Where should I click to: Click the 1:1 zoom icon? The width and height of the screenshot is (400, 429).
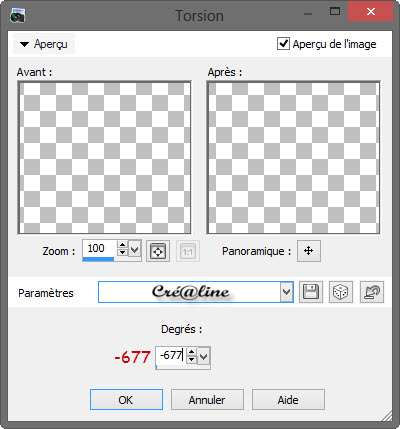(x=188, y=251)
